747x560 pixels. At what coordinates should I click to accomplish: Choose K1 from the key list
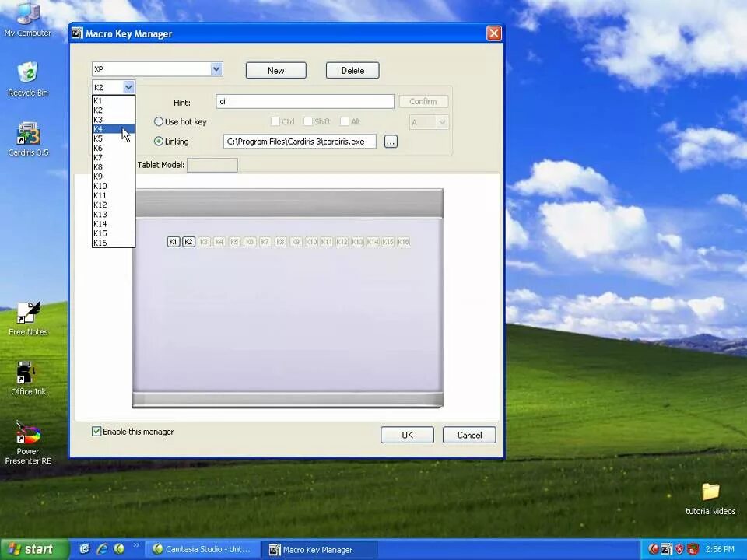114,100
